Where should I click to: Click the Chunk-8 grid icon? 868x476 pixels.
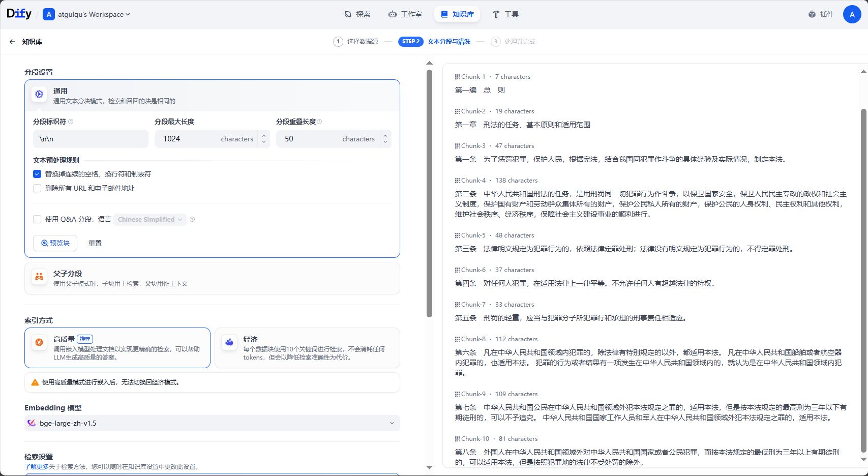click(458, 339)
